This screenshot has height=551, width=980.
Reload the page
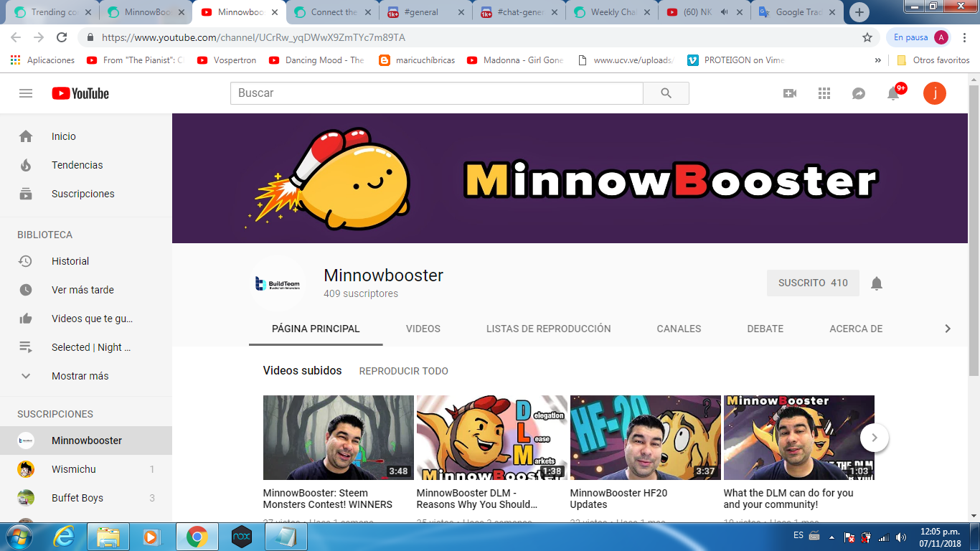pyautogui.click(x=62, y=37)
